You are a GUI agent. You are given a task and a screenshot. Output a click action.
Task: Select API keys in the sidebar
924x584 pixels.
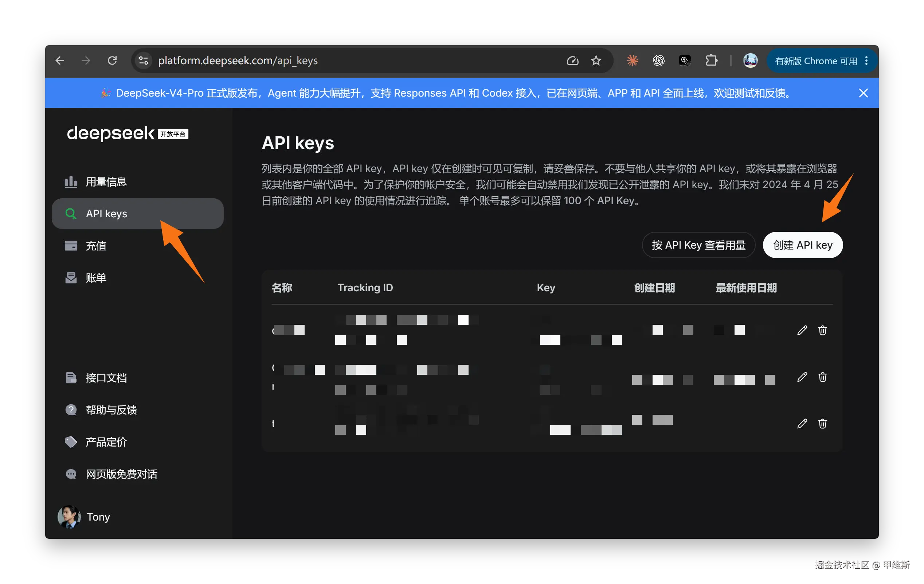(x=137, y=214)
